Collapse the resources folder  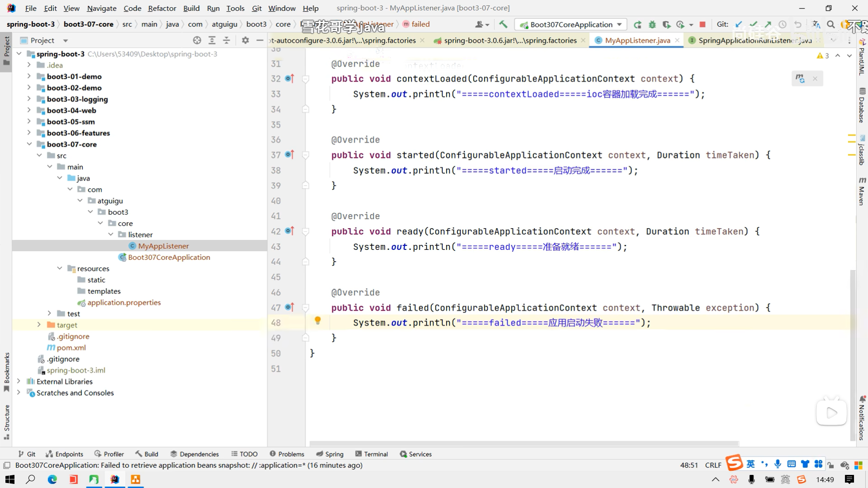pos(60,268)
